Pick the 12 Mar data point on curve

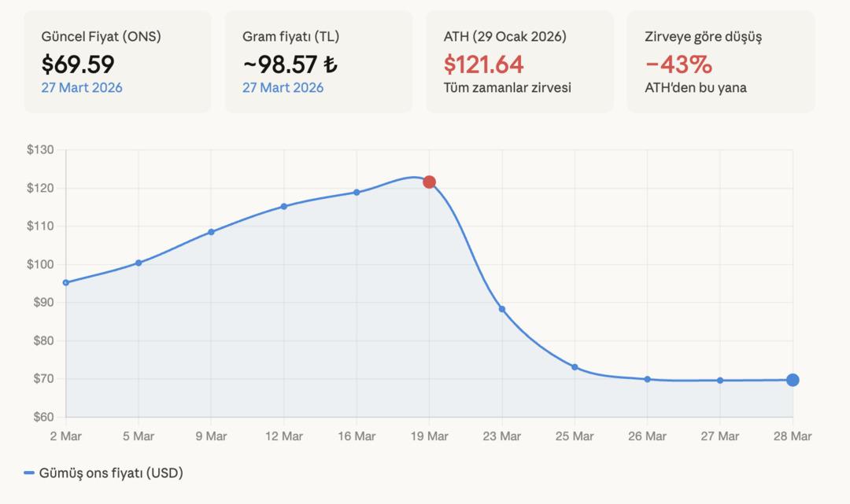pos(284,206)
